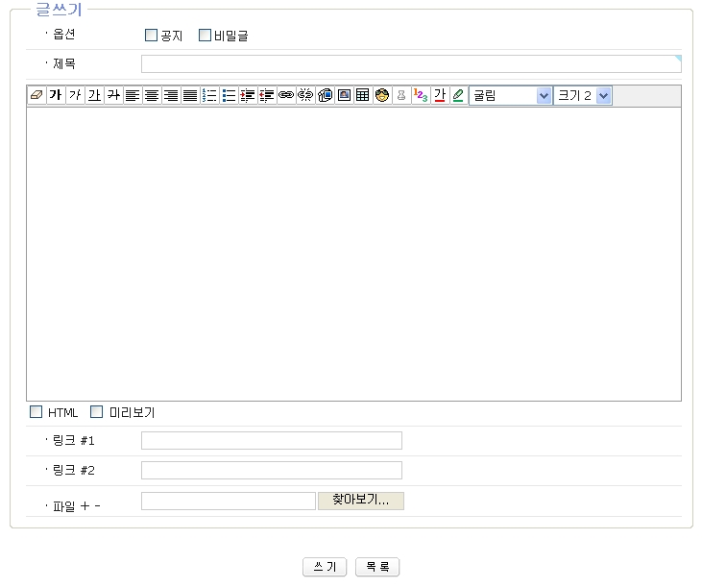
Task: Click the colorful 123 icon
Action: (421, 95)
